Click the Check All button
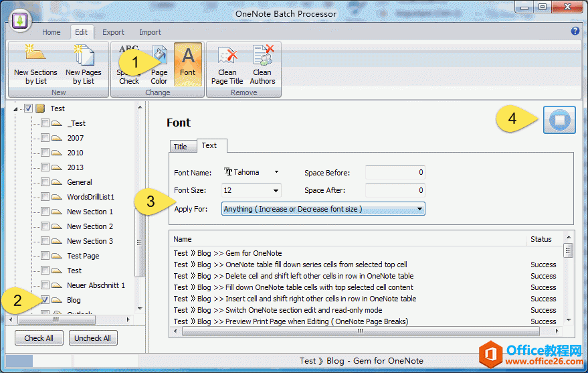This screenshot has width=588, height=373. click(39, 338)
